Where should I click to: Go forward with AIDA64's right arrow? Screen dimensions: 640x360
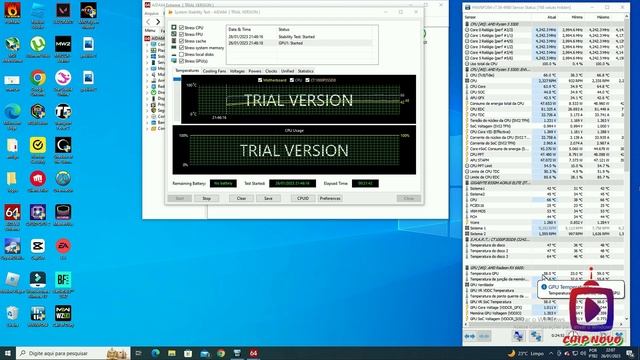pos(158,22)
